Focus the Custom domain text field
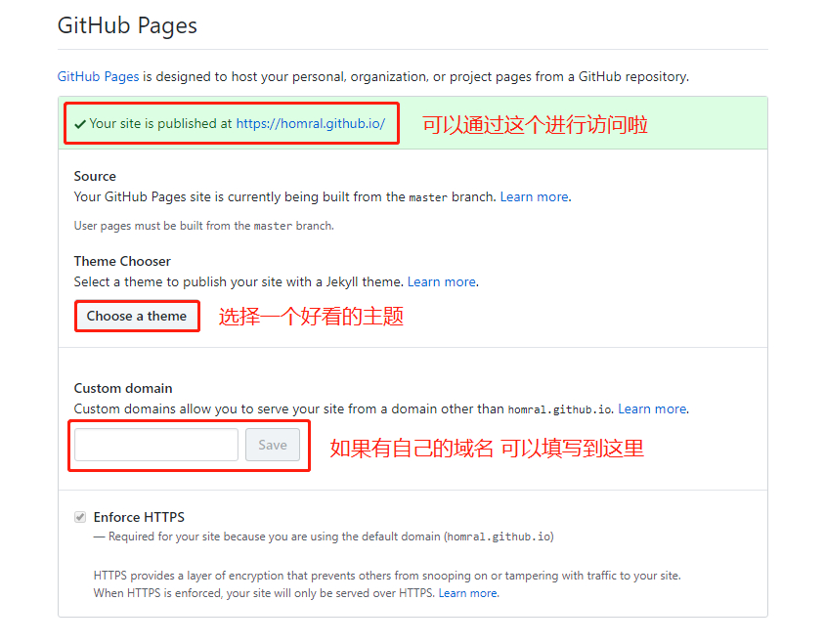This screenshot has width=825, height=644. point(156,445)
